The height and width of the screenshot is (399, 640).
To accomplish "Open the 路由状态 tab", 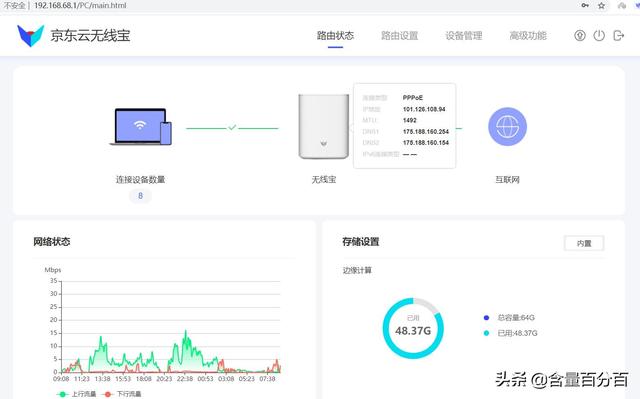I will click(x=335, y=36).
